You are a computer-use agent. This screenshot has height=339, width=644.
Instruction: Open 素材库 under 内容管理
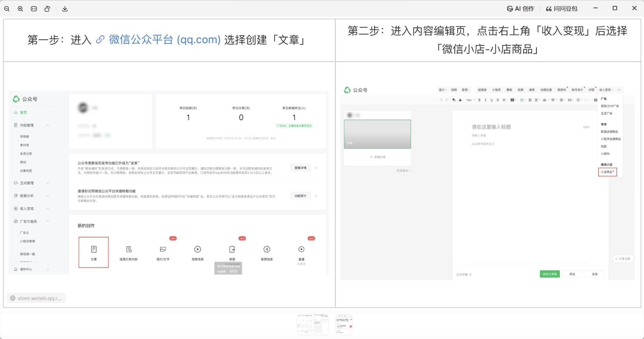point(24,145)
